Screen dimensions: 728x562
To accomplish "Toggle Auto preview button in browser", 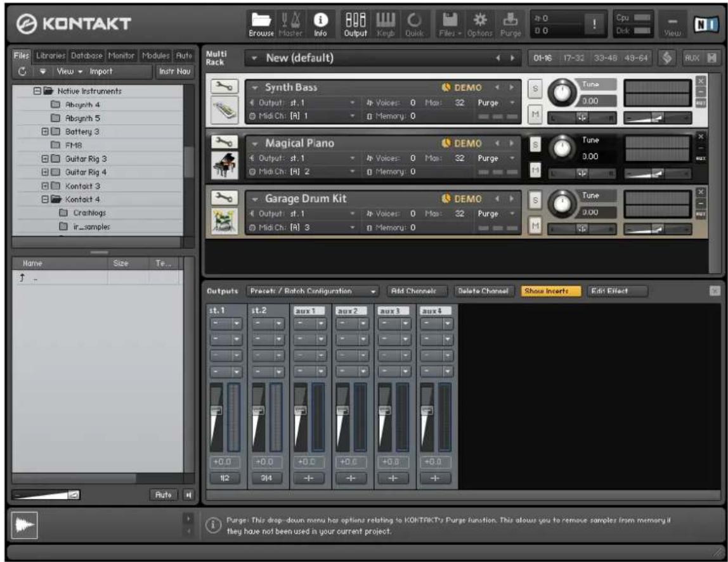I will point(163,495).
